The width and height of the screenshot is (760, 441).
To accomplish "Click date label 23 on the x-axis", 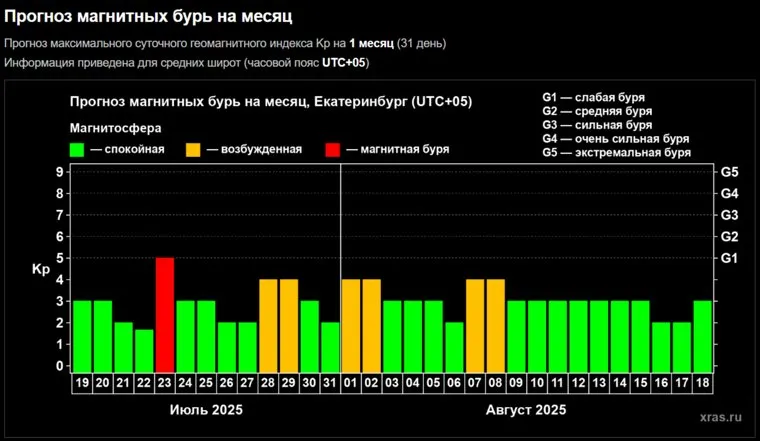I will [165, 382].
